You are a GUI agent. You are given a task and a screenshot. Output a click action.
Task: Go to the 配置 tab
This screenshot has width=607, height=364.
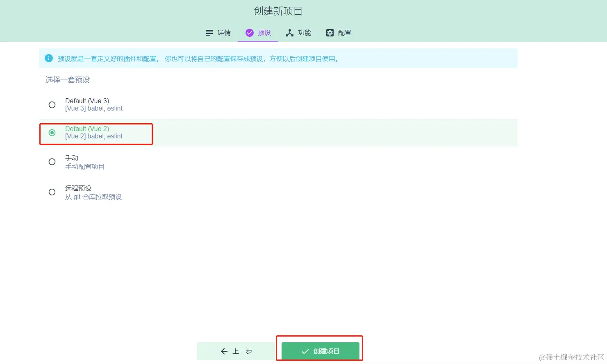pos(339,33)
